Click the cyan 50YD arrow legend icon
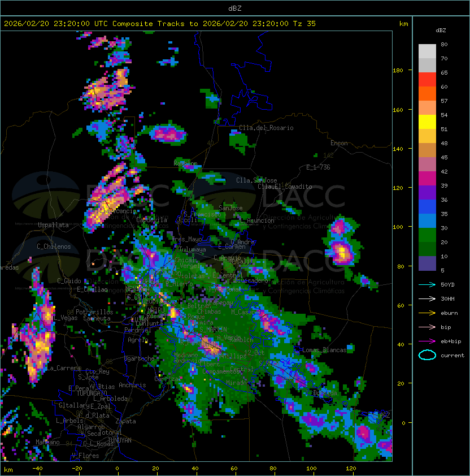This screenshot has height=476, width=470. [x=427, y=285]
